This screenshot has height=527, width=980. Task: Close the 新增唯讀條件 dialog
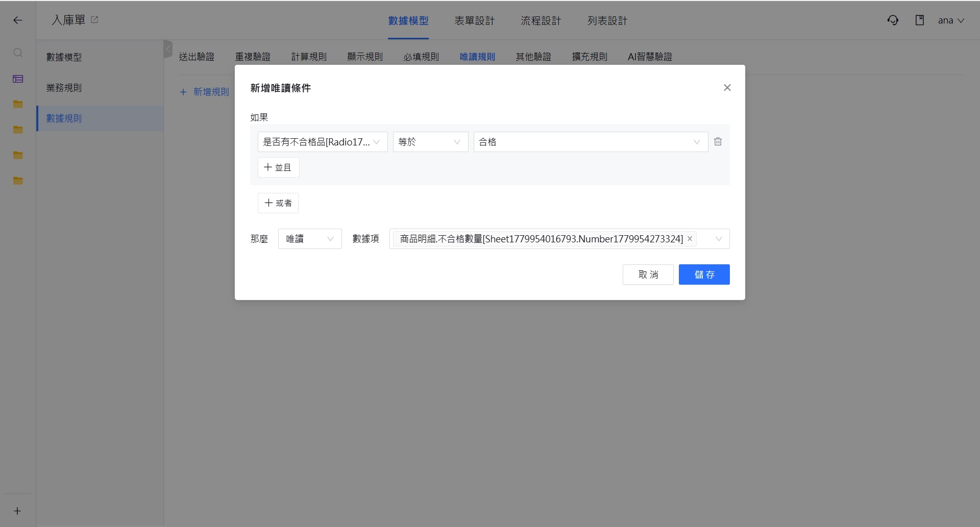pos(727,88)
